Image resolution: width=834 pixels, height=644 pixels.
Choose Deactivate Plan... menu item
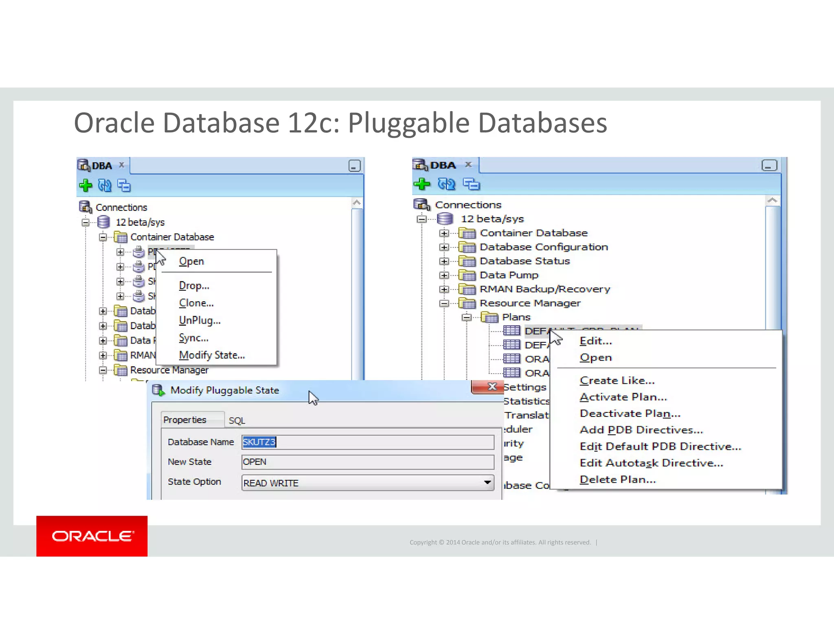click(x=630, y=414)
